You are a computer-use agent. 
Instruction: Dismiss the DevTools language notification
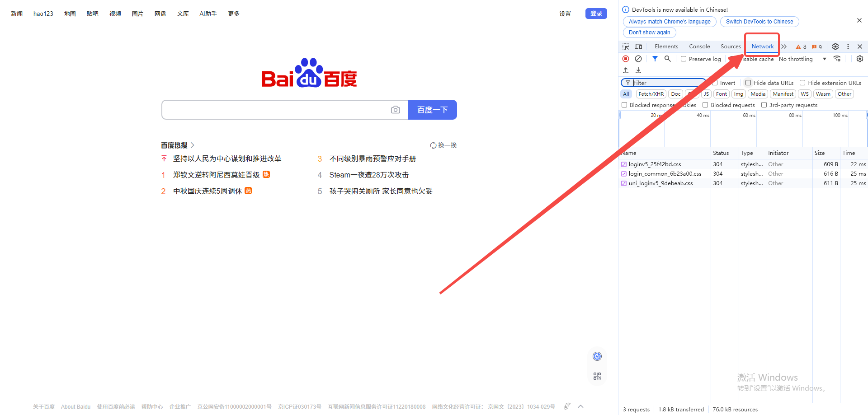859,20
